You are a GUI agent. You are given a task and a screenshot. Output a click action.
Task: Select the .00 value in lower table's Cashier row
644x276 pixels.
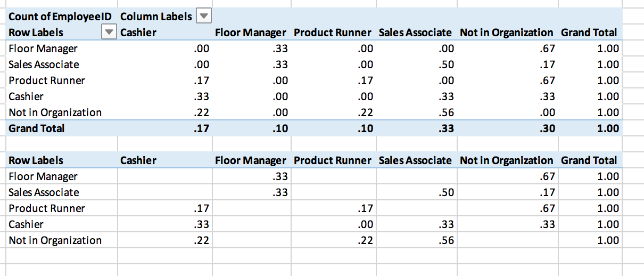tap(365, 224)
